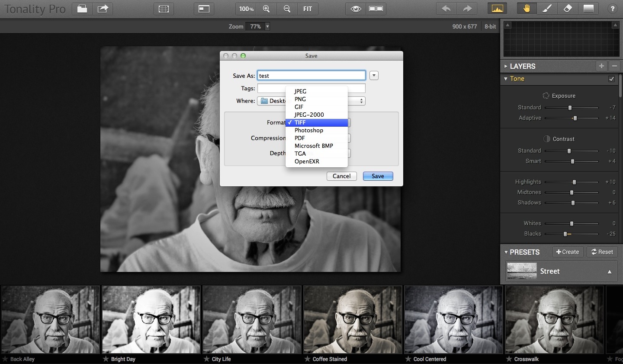Set zoom to 100%
This screenshot has width=623, height=364.
(246, 9)
